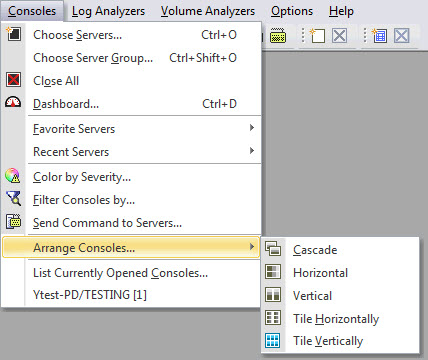Open the Volume Analyzers menu

[x=208, y=11]
